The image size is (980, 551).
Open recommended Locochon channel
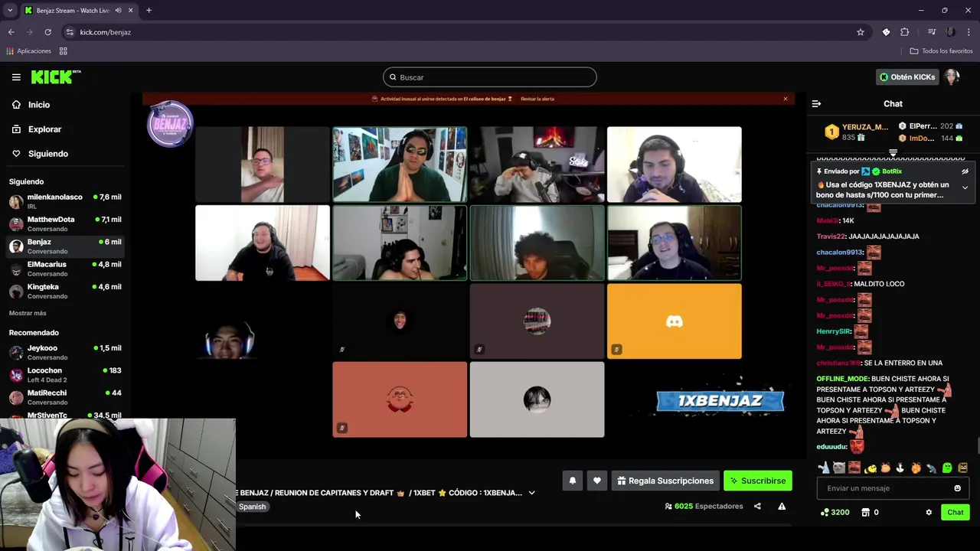65,374
